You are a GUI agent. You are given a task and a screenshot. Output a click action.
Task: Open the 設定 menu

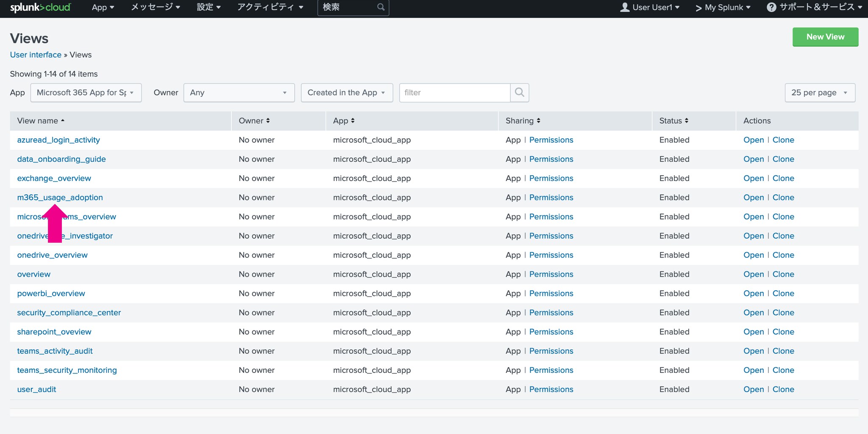[209, 7]
